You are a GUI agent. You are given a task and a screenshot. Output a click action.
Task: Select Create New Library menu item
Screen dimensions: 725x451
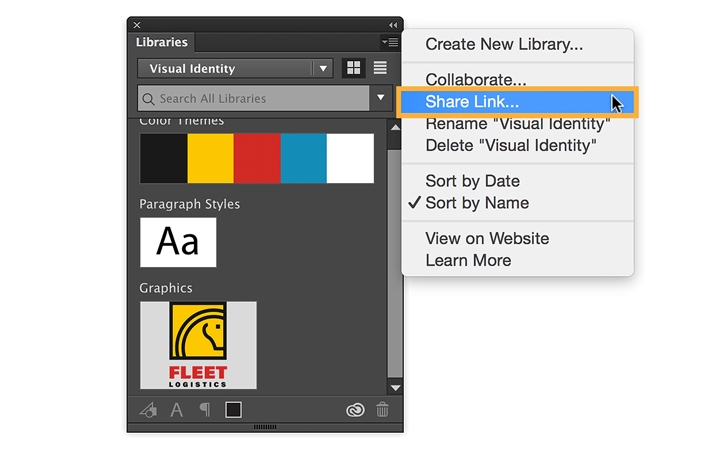504,44
